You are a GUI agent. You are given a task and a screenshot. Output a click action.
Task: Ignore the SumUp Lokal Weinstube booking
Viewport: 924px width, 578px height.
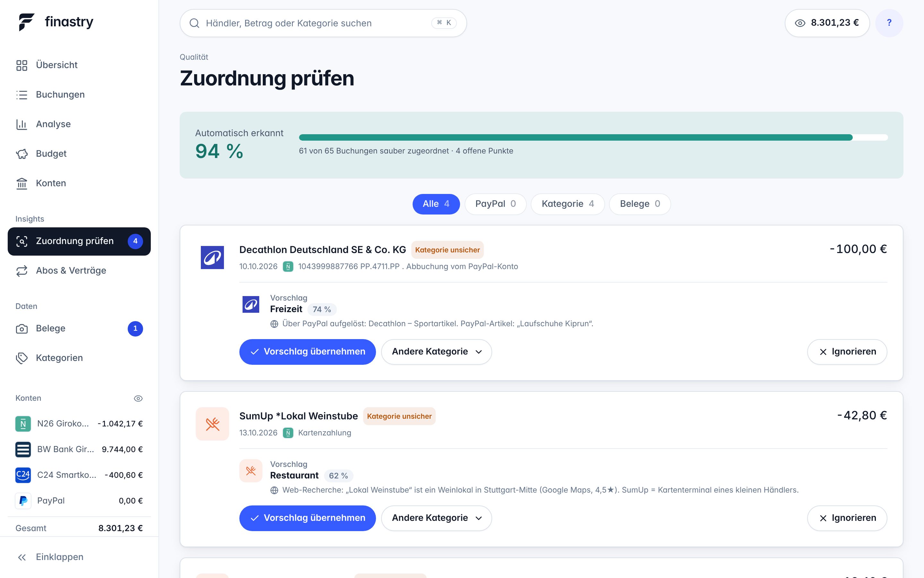coord(847,518)
